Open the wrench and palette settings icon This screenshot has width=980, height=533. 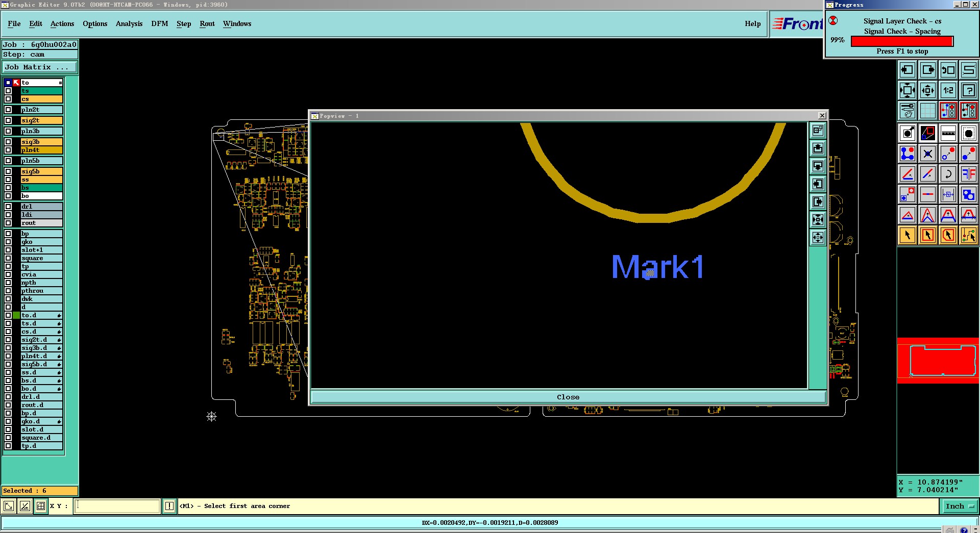click(x=908, y=111)
